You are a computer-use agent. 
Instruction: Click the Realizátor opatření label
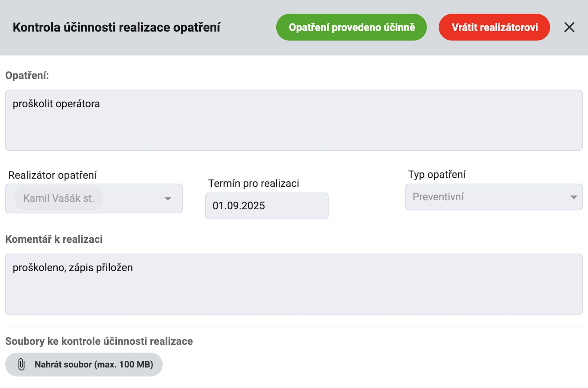52,175
